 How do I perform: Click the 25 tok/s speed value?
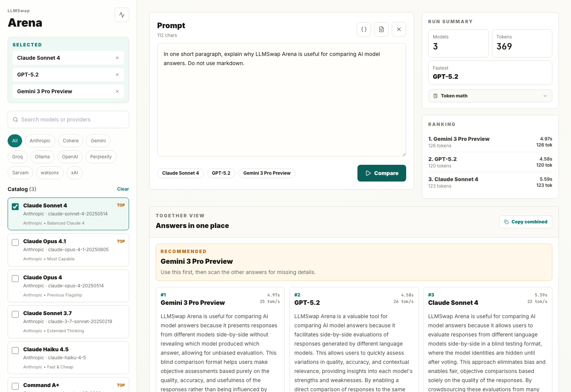(x=270, y=302)
